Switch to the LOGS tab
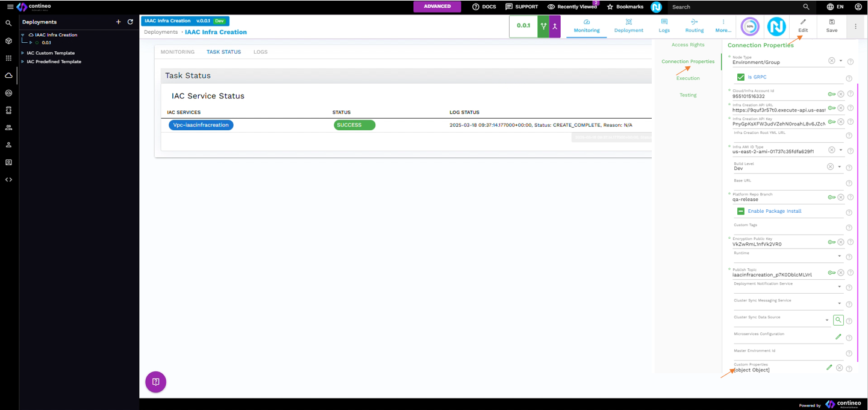The image size is (868, 410). tap(260, 52)
